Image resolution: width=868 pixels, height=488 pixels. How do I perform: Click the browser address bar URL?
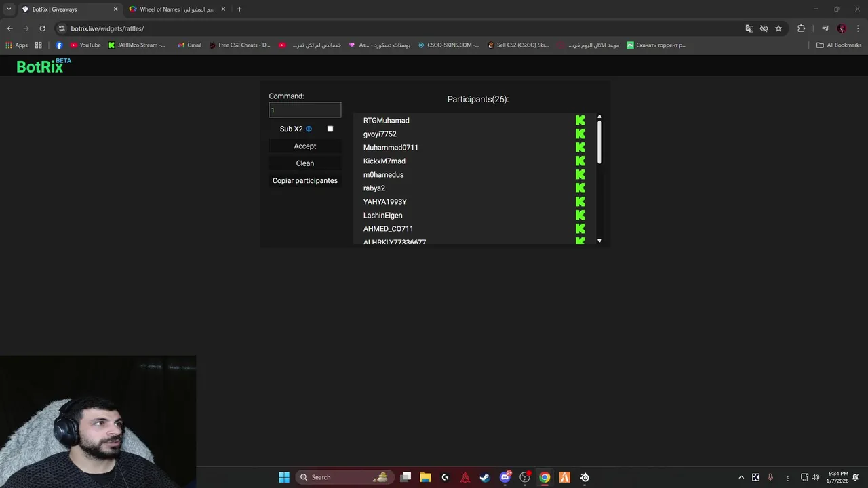click(x=107, y=28)
